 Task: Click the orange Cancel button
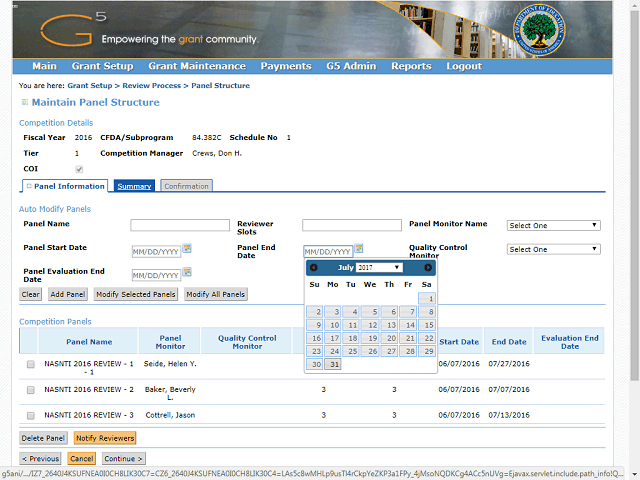[x=82, y=458]
